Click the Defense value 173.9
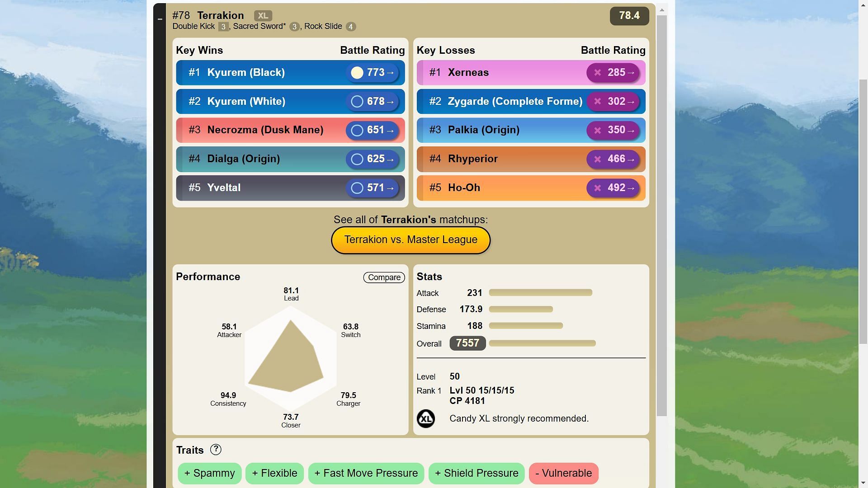 [x=471, y=310]
